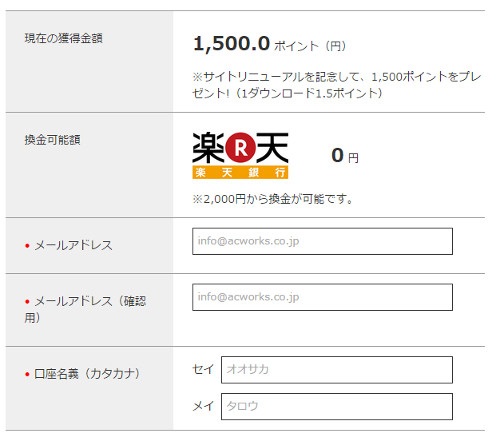Screen dimensions: 500x441
Task: Click the orange 楽天銀行 banner strip
Action: pos(240,173)
